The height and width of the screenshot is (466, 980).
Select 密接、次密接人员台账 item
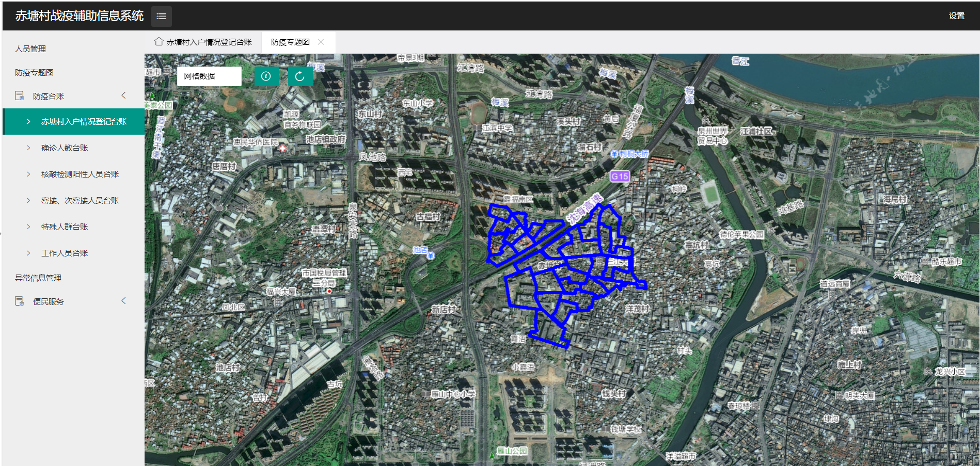click(80, 201)
